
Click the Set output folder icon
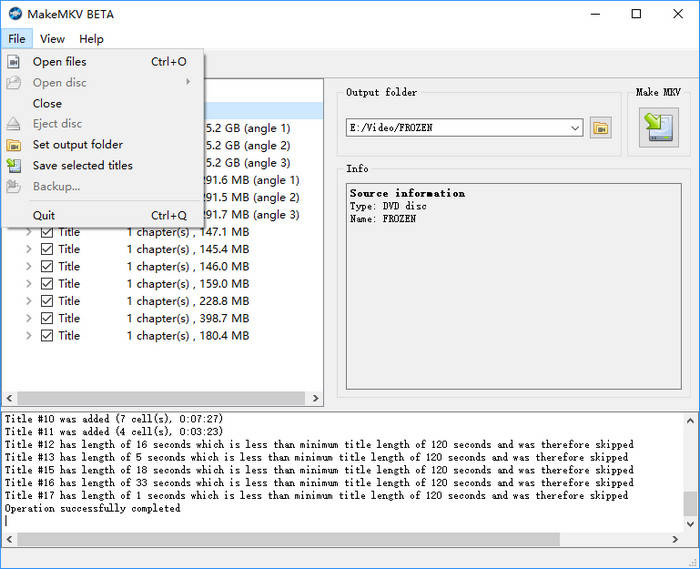click(14, 145)
